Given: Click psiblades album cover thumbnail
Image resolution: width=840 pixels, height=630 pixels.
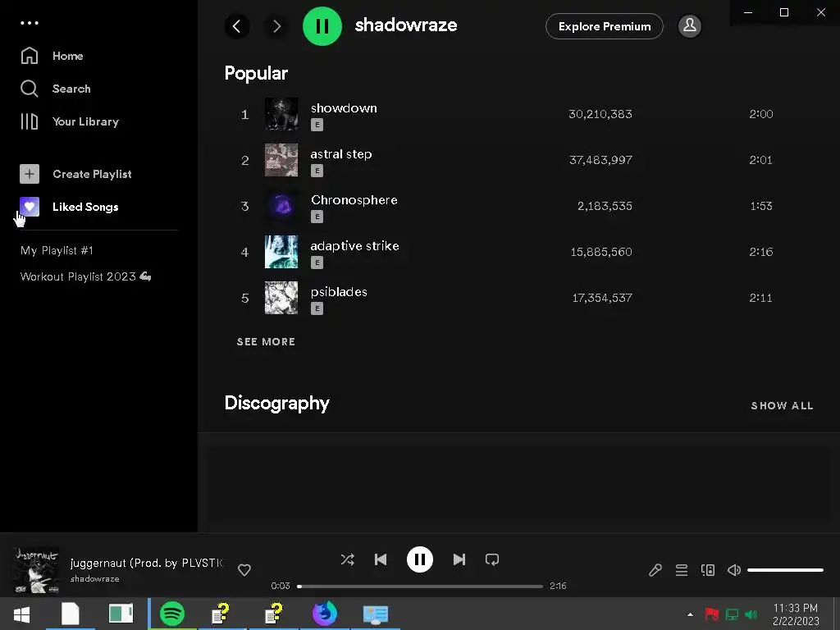Looking at the screenshot, I should [x=281, y=298].
